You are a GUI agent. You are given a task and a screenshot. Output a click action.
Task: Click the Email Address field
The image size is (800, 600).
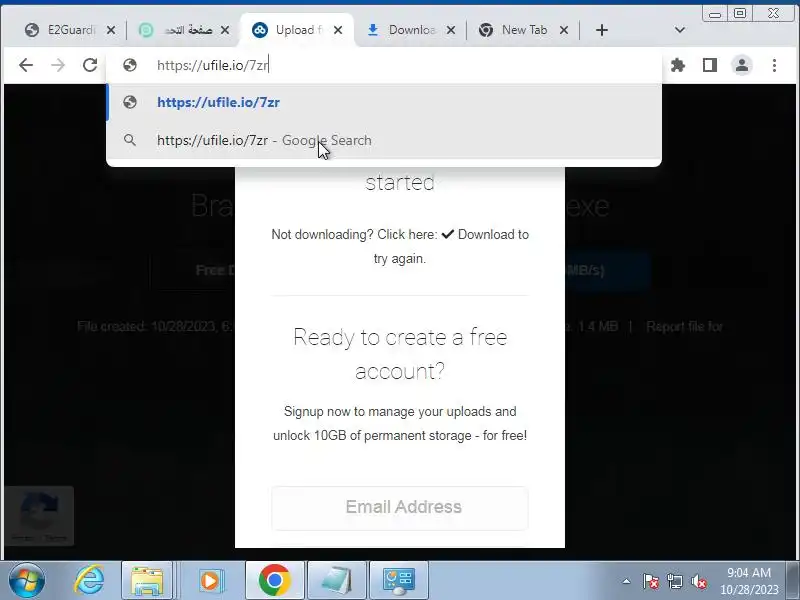click(x=400, y=508)
